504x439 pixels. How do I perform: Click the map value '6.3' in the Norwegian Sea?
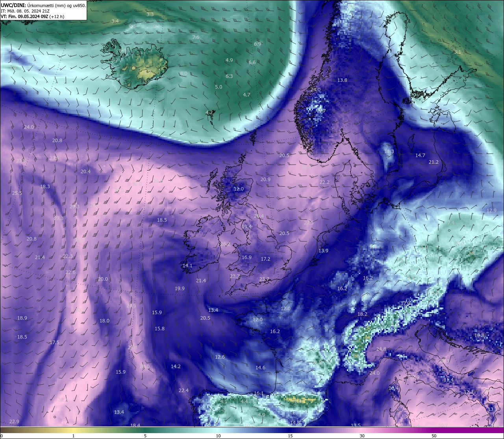tap(229, 76)
